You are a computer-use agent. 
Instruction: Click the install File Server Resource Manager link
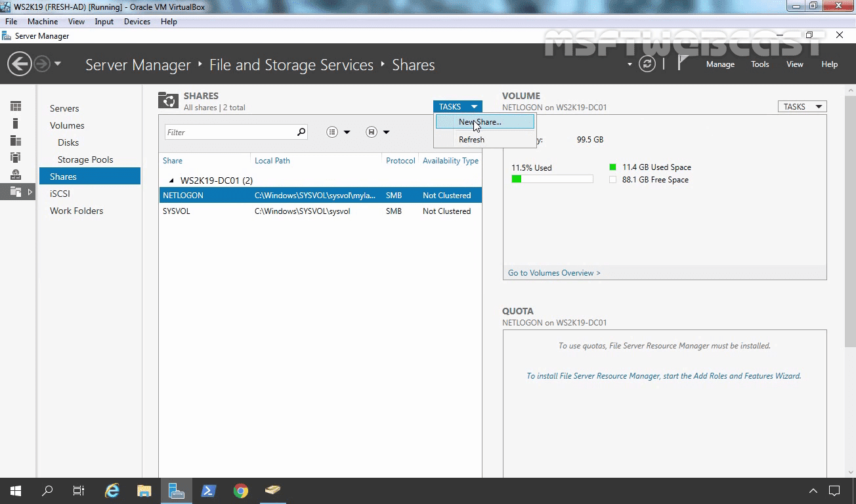point(664,376)
